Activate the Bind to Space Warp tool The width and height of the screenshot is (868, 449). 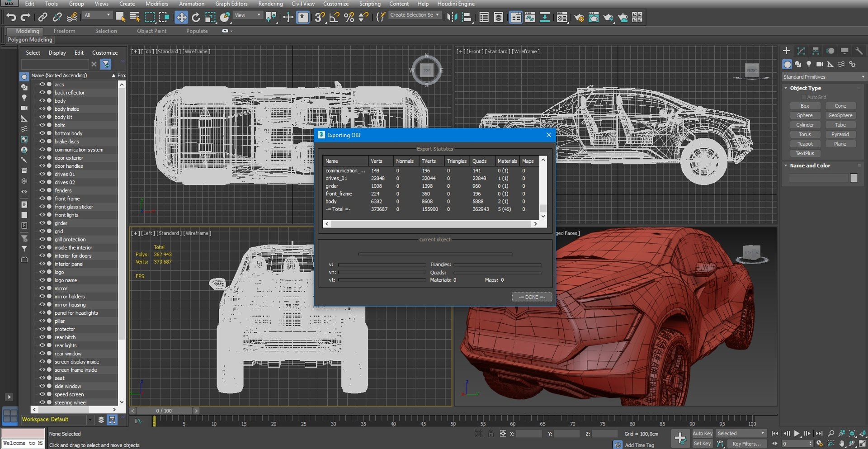pyautogui.click(x=72, y=17)
